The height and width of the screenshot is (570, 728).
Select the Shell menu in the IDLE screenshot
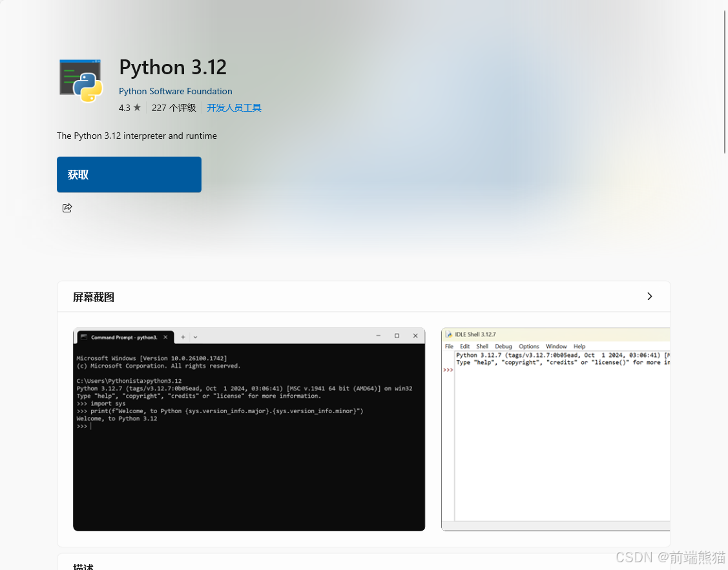pos(482,346)
